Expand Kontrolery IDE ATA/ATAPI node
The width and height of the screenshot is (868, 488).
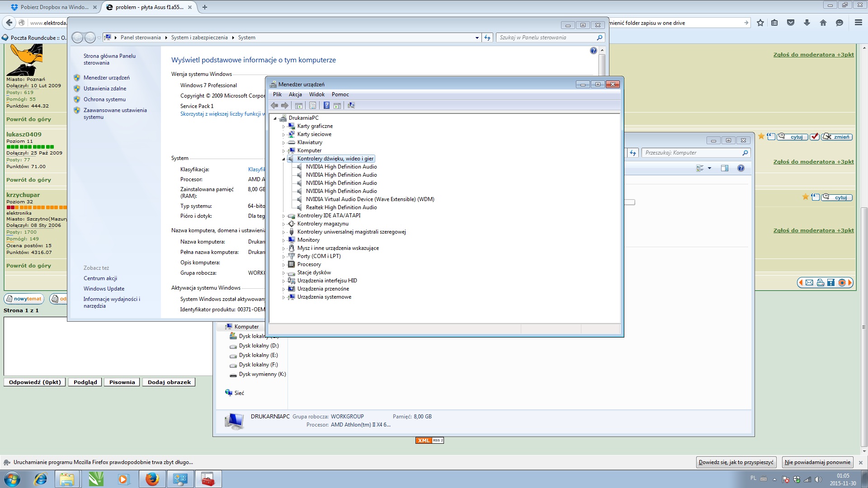point(283,216)
